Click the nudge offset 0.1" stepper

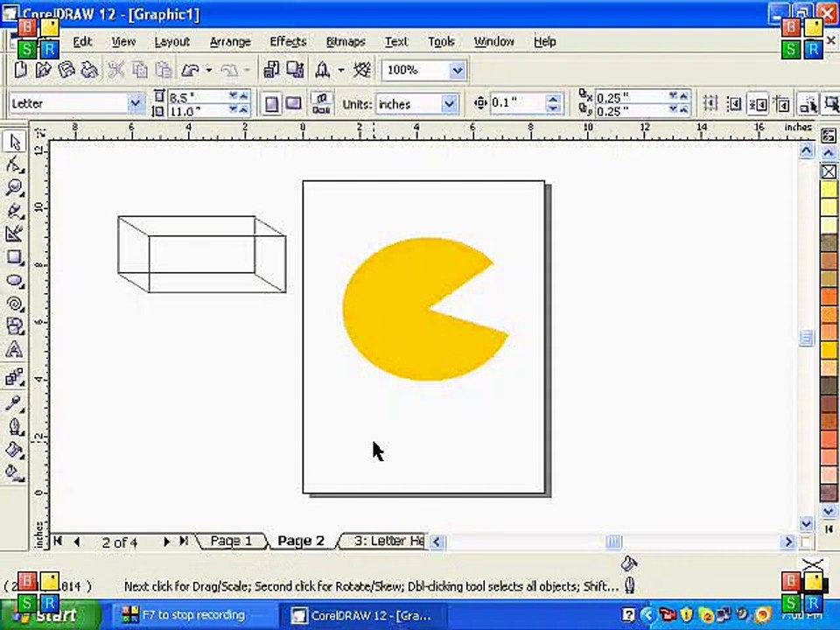(553, 103)
